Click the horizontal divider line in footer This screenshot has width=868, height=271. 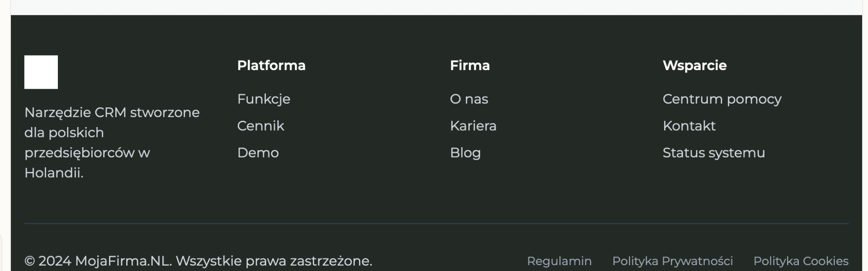(x=436, y=223)
